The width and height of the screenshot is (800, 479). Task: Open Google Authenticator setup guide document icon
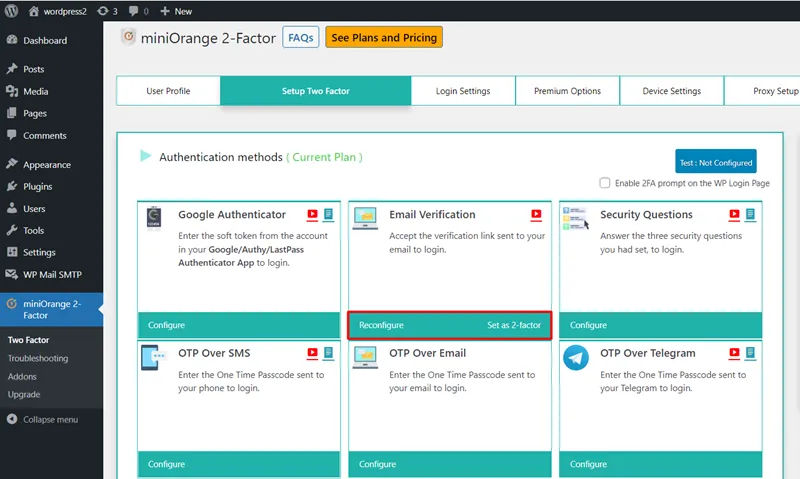329,214
